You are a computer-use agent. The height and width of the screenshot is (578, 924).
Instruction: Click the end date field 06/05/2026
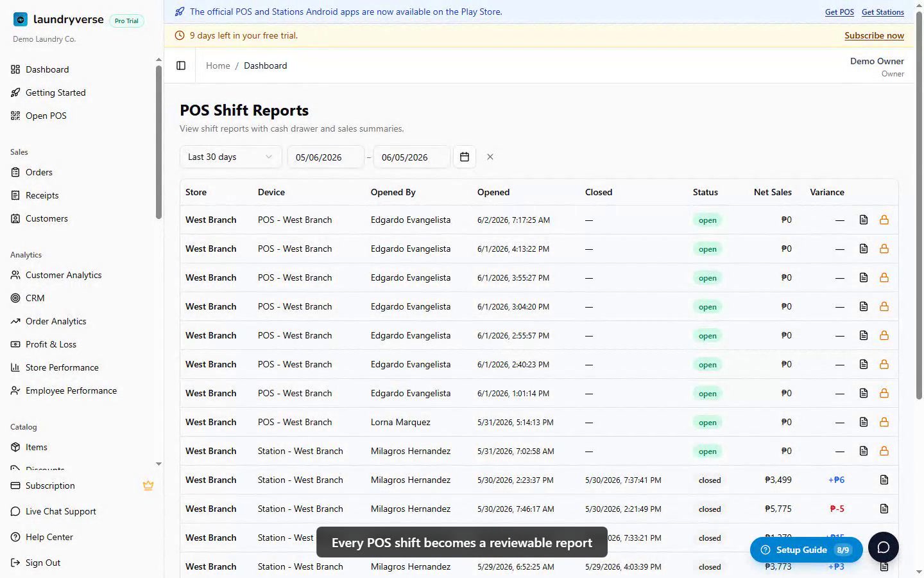411,157
